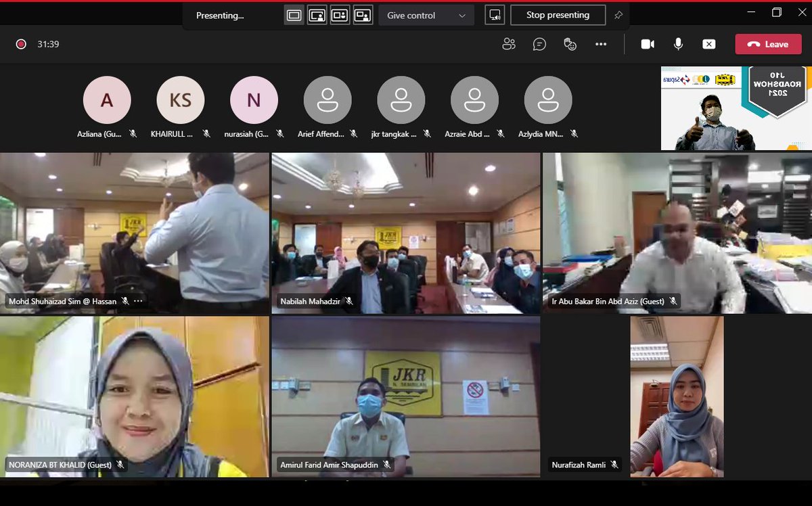812x506 pixels.
Task: Select nurasiah's N avatar
Action: (254, 100)
